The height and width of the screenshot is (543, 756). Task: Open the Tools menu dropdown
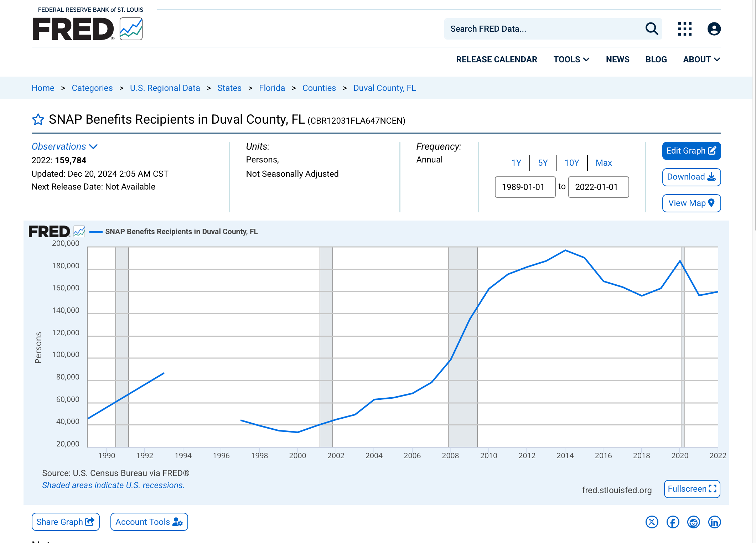click(x=571, y=60)
